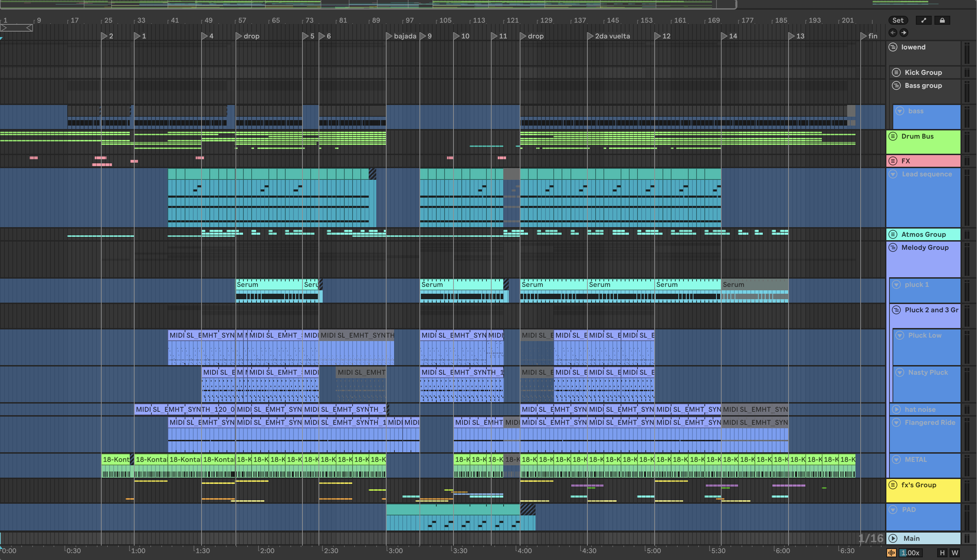This screenshot has width=977, height=560.
Task: Click the H optimize height button
Action: [942, 553]
